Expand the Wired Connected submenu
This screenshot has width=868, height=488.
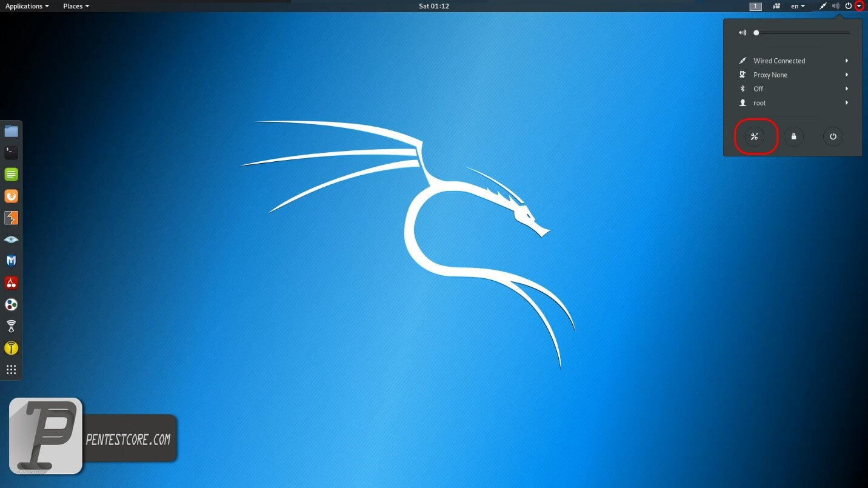(793, 61)
